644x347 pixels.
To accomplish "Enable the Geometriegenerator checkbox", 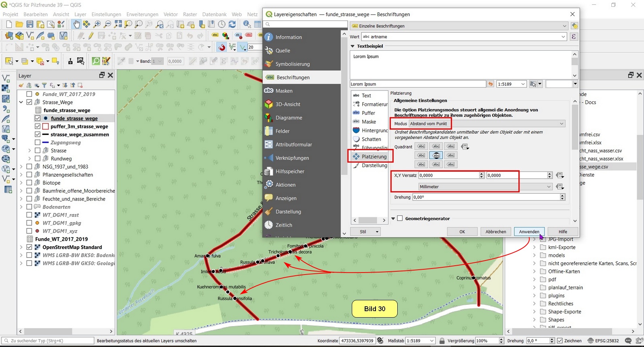I will tap(400, 218).
